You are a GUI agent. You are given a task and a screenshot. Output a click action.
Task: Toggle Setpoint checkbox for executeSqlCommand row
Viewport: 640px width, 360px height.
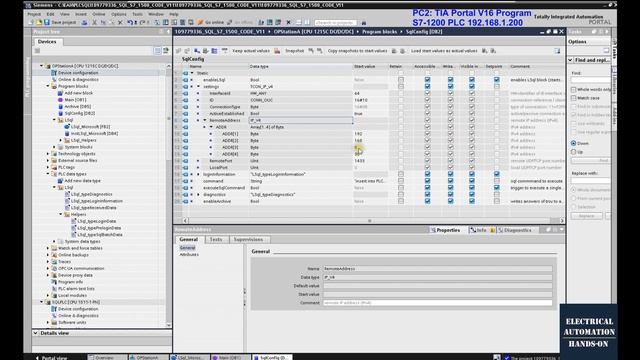(497, 188)
